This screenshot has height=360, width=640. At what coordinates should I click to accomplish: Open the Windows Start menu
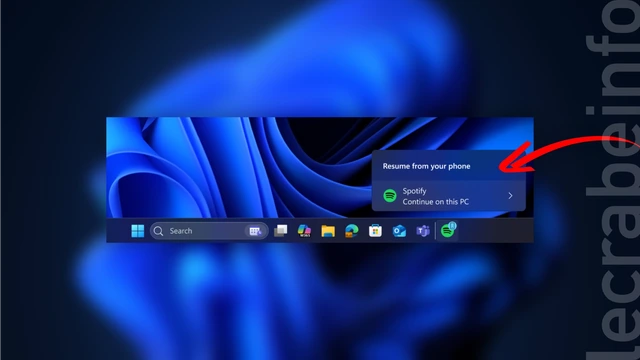pos(138,231)
